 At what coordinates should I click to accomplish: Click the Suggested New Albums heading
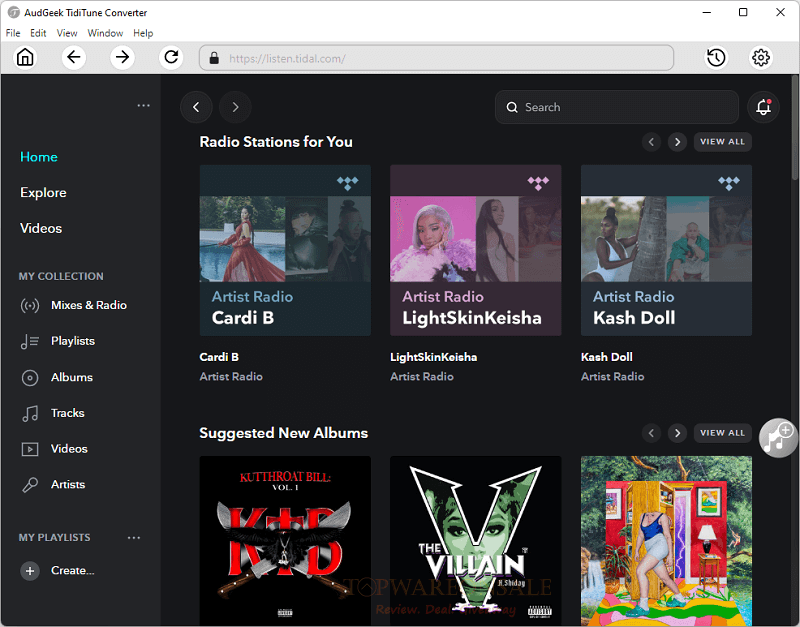point(284,433)
